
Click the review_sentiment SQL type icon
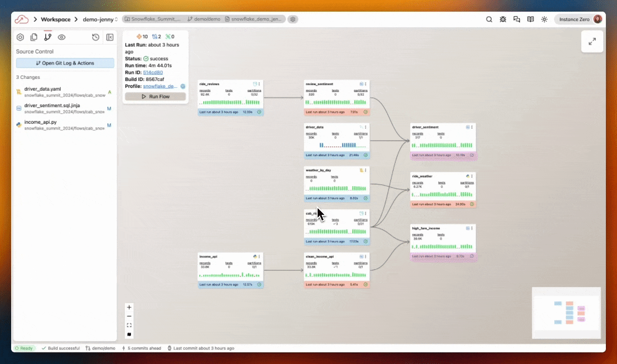pyautogui.click(x=361, y=84)
